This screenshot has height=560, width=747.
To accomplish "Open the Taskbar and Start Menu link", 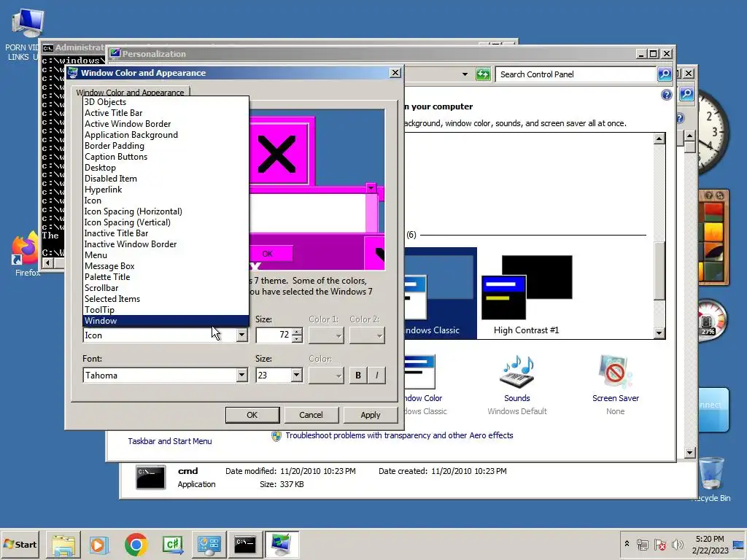I will coord(169,441).
